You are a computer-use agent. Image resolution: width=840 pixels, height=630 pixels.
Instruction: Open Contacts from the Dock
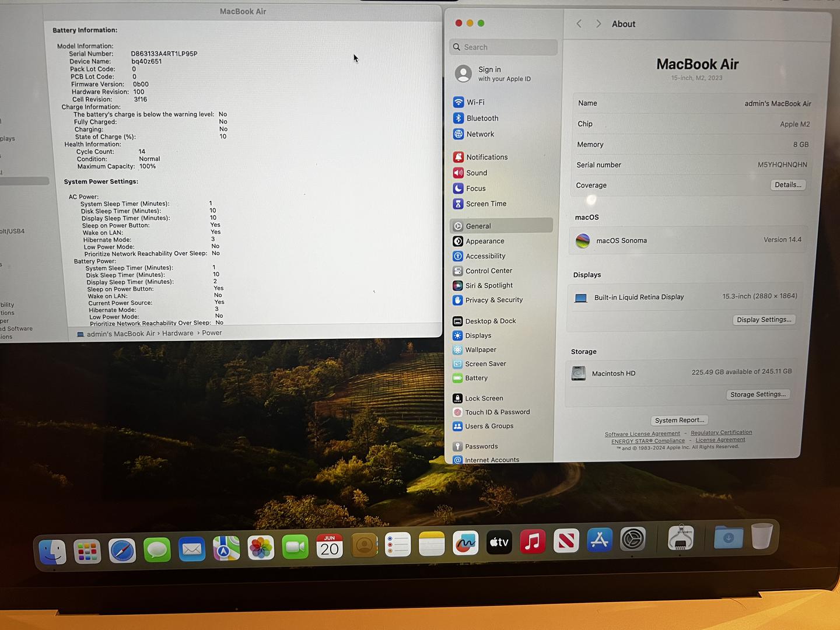(x=364, y=545)
